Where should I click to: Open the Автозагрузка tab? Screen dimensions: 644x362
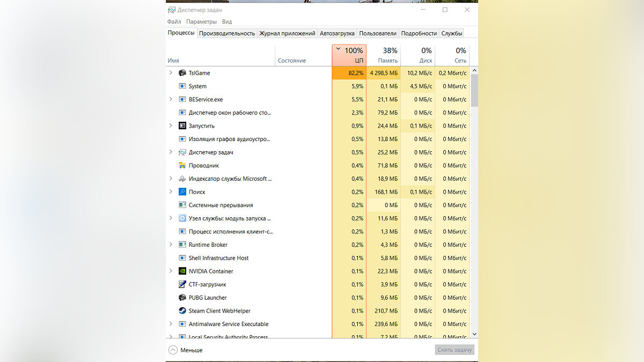[x=337, y=33]
